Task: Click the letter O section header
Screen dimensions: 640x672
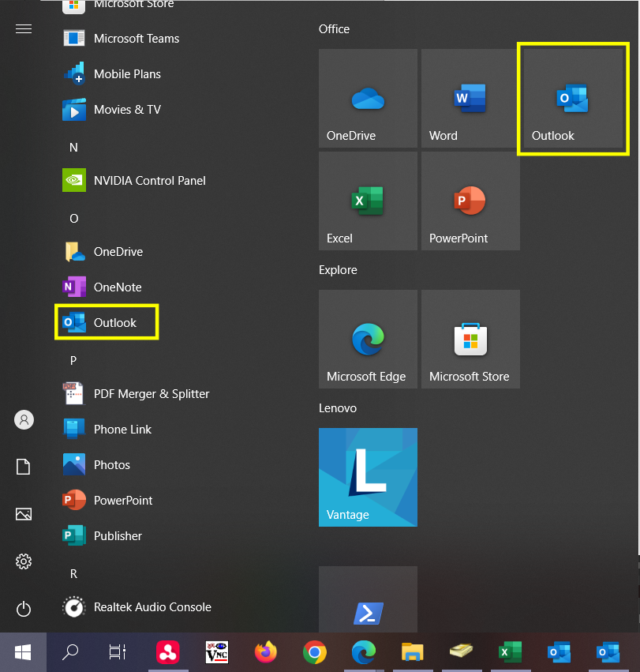Action: pos(73,219)
